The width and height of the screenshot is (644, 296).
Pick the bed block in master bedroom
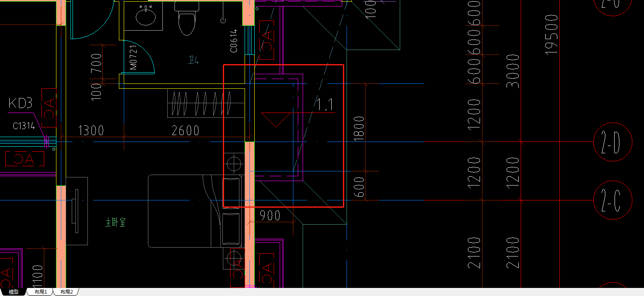pyautogui.click(x=195, y=211)
